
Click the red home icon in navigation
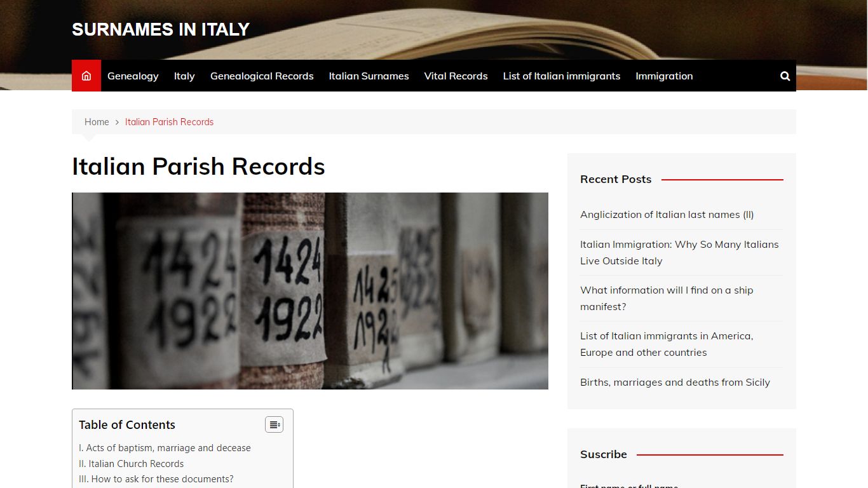click(x=86, y=76)
